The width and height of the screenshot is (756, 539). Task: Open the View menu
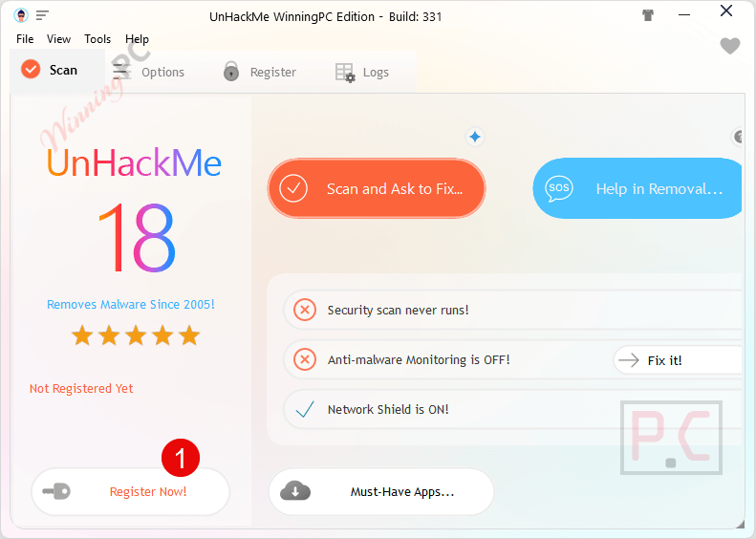[58, 39]
